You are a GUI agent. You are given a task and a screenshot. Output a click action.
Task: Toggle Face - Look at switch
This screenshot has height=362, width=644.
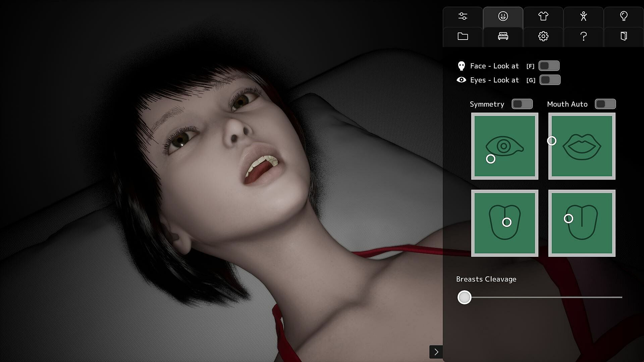click(x=549, y=66)
